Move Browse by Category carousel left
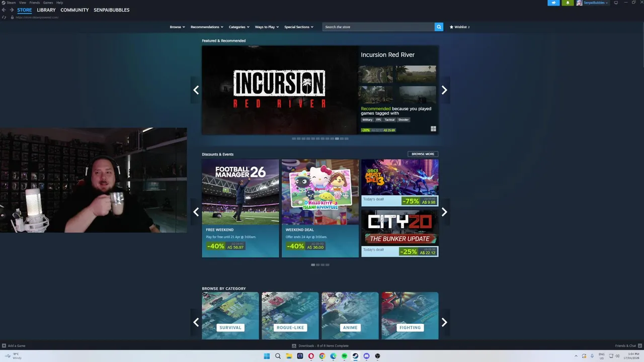Image resolution: width=644 pixels, height=362 pixels. coord(196,322)
